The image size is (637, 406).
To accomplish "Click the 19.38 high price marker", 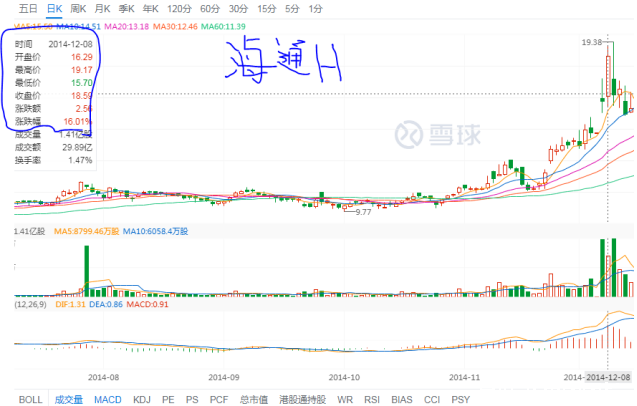I will click(592, 42).
